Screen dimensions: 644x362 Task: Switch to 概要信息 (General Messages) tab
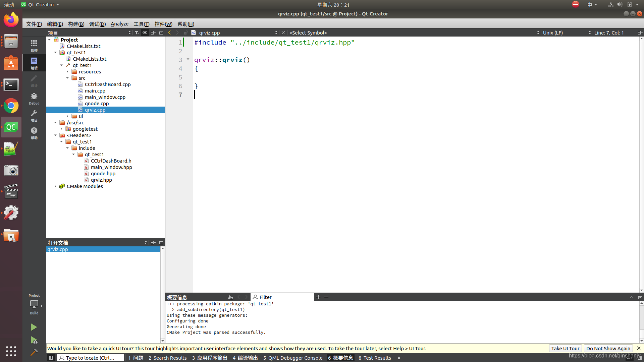click(343, 358)
